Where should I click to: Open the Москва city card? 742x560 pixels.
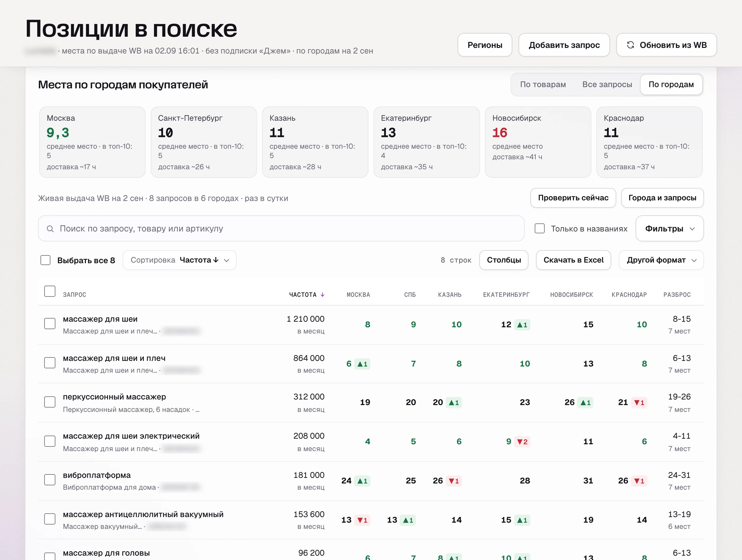(x=92, y=142)
